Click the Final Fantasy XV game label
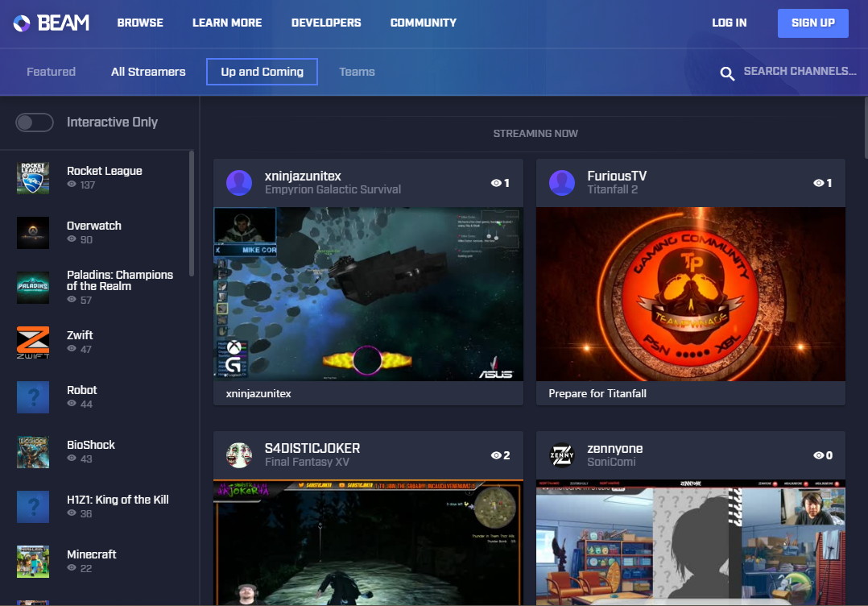This screenshot has width=868, height=606. 307,462
